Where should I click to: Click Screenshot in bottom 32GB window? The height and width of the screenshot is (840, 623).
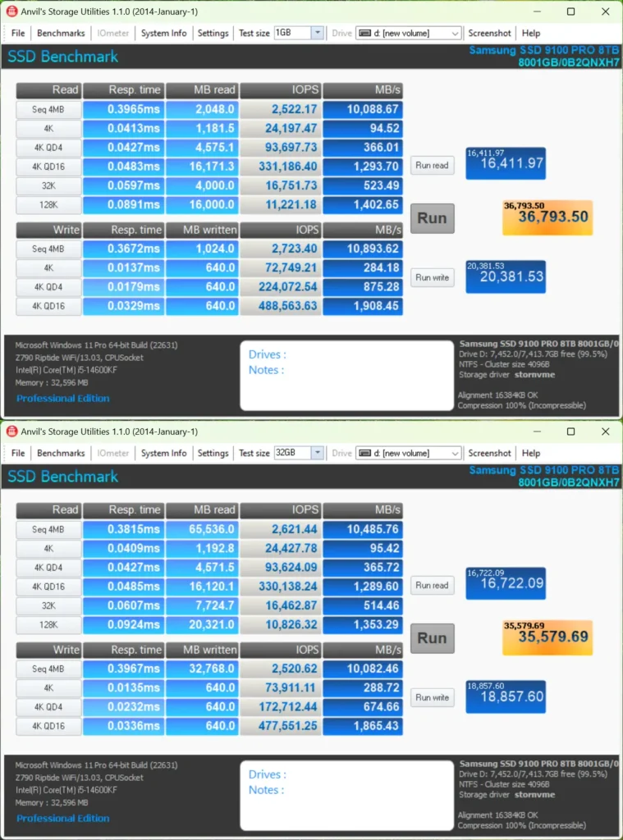pos(489,453)
